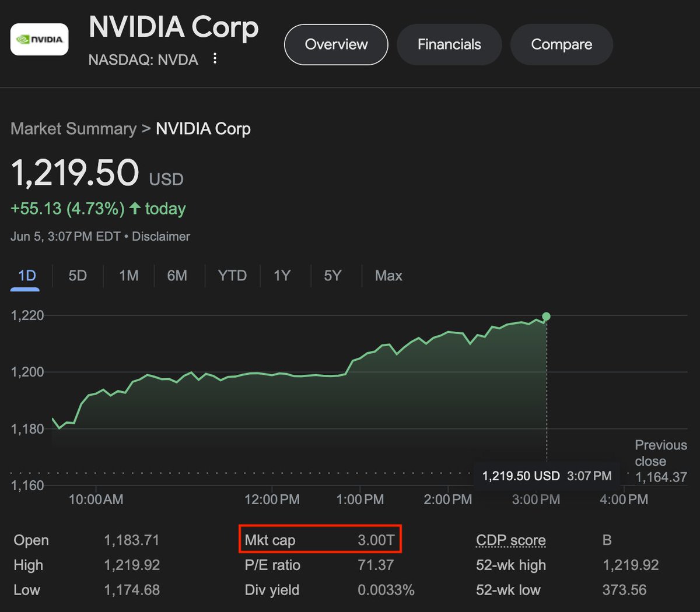Click the green dot at chart line end
The image size is (700, 612).
pyautogui.click(x=546, y=316)
